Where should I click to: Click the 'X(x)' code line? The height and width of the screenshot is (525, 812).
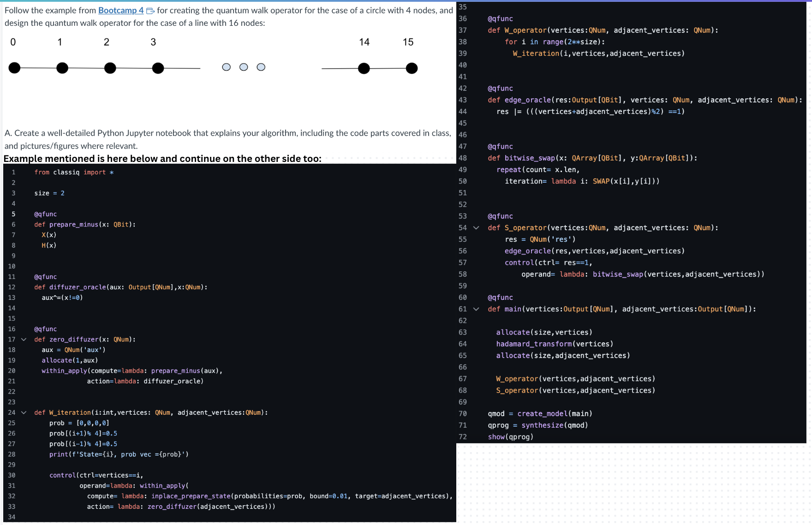(x=49, y=235)
